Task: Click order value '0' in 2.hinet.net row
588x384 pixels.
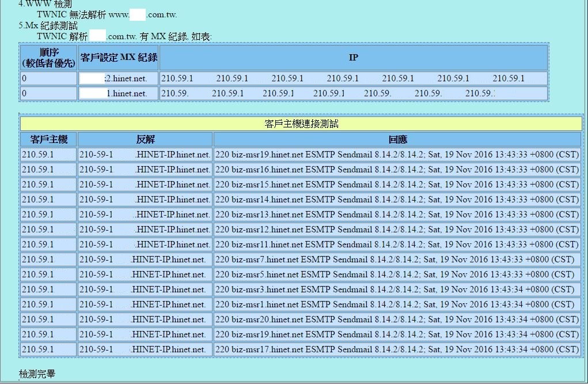Action: (x=49, y=78)
